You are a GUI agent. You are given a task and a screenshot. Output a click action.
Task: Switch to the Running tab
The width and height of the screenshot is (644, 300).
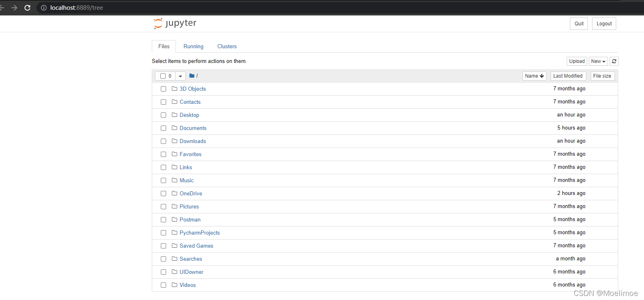pyautogui.click(x=194, y=46)
